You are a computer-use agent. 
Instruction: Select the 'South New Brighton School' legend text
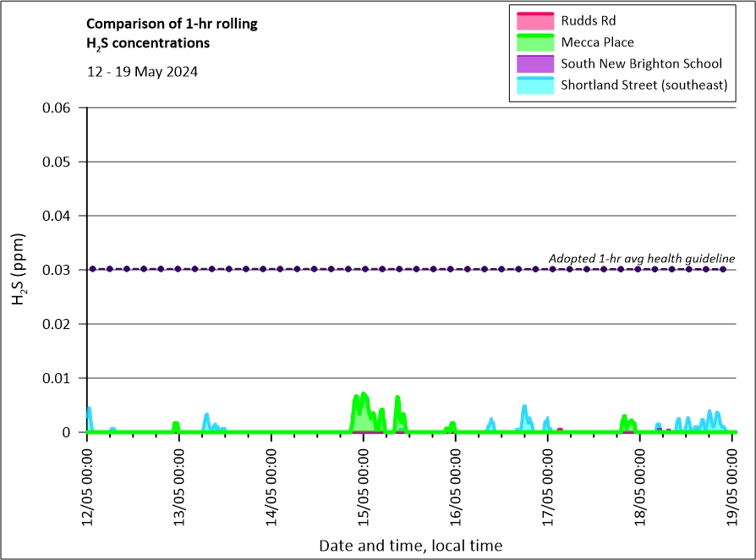point(641,63)
